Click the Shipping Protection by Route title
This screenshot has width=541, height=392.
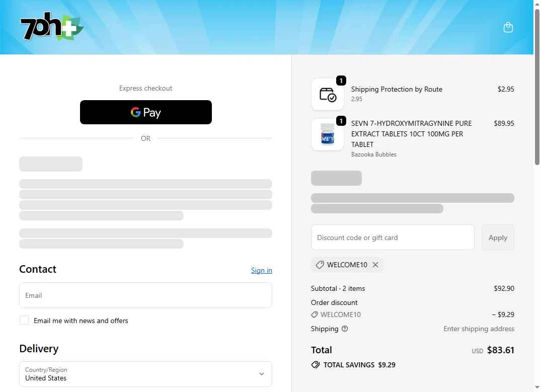397,89
